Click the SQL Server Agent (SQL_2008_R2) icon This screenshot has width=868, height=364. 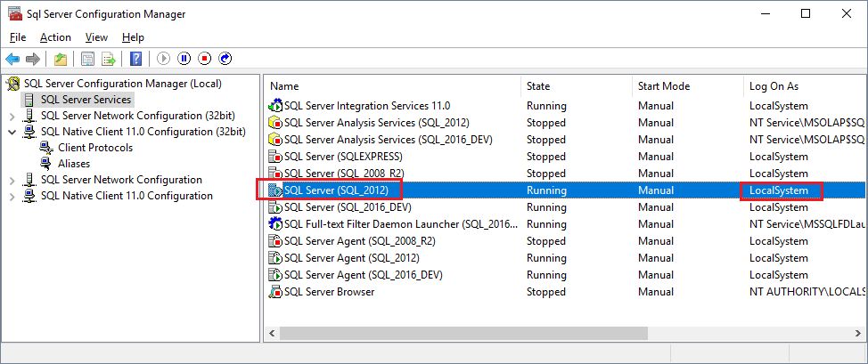(275, 241)
